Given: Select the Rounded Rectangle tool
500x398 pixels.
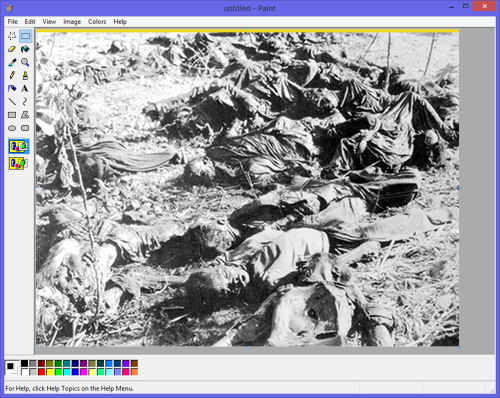Looking at the screenshot, I should point(25,128).
